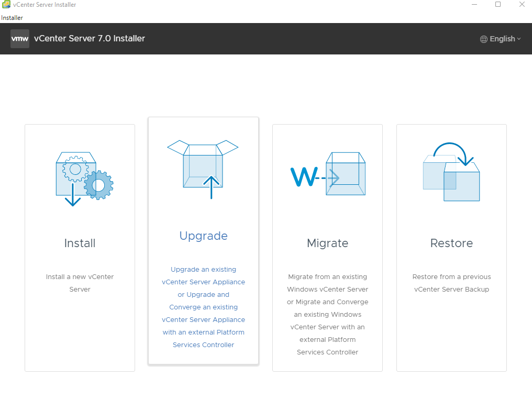Click 'Restore from a previous vCenter Server Backup' text
Image resolution: width=532 pixels, height=400 pixels.
coord(451,283)
